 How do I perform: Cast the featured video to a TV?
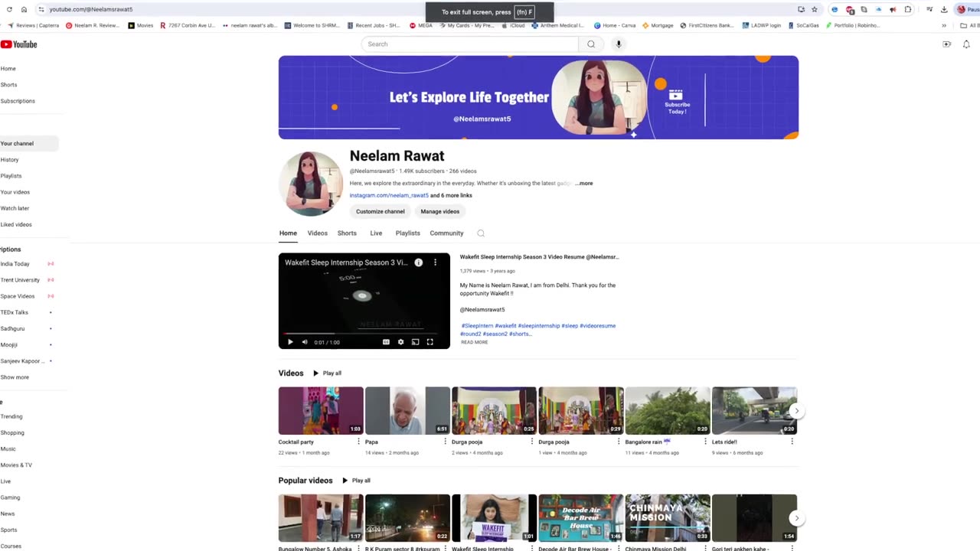click(x=415, y=342)
